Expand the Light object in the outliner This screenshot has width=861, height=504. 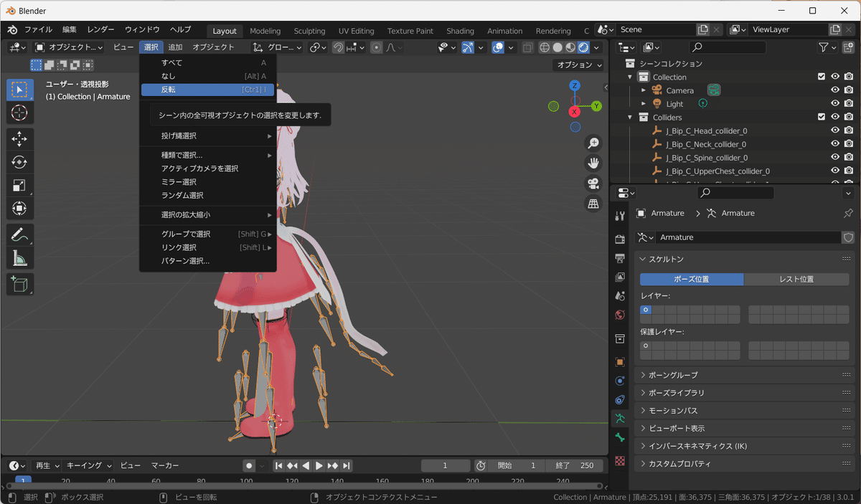(x=644, y=104)
